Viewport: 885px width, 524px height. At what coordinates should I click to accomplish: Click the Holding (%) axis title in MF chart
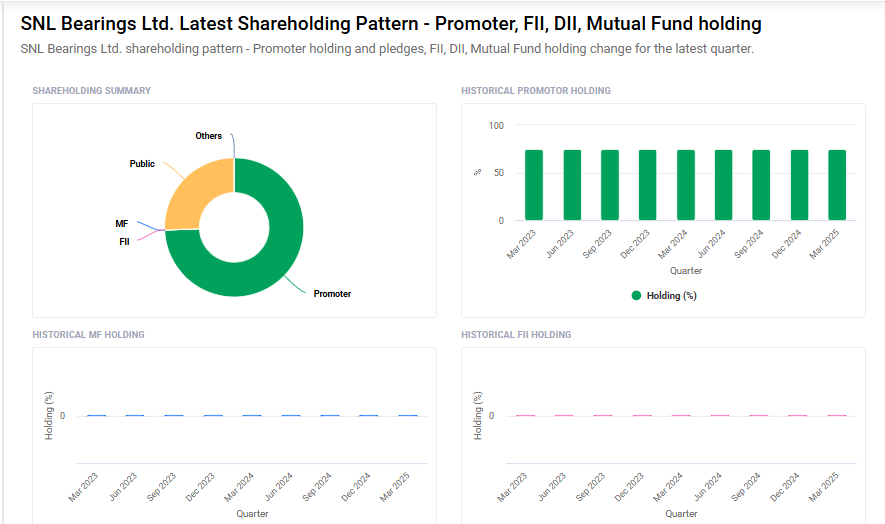(49, 416)
